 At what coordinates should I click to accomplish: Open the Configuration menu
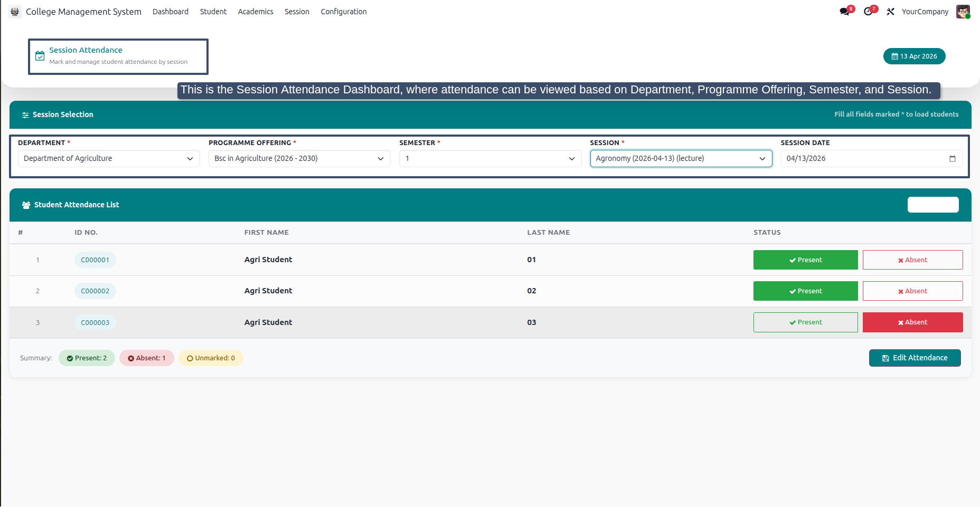[x=344, y=12]
